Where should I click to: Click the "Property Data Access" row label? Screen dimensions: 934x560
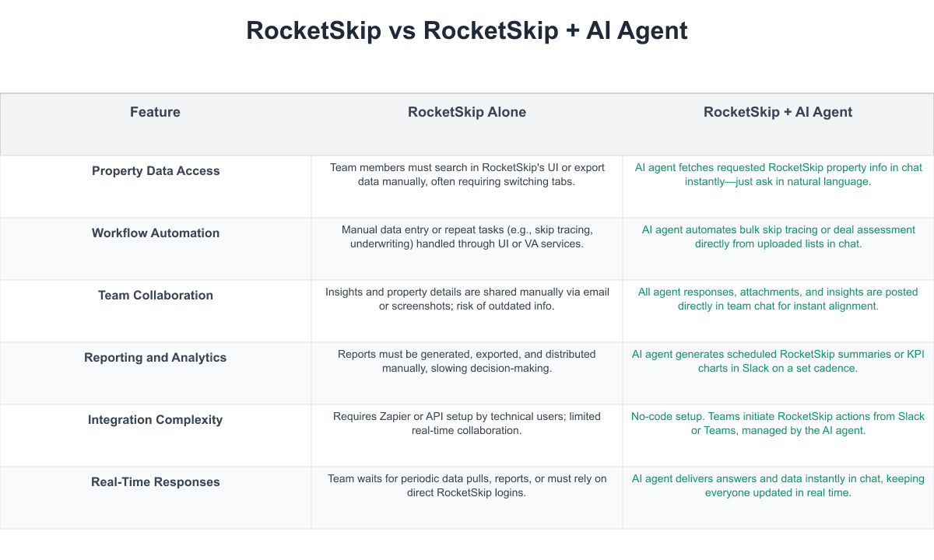click(156, 171)
